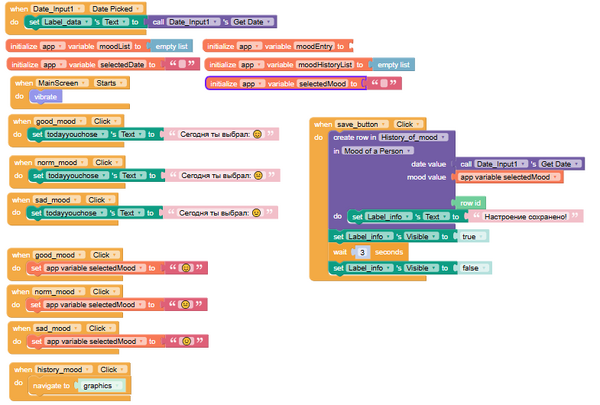Expand the Mood of a Person dropdown
600x405 pixels.
tap(379, 150)
